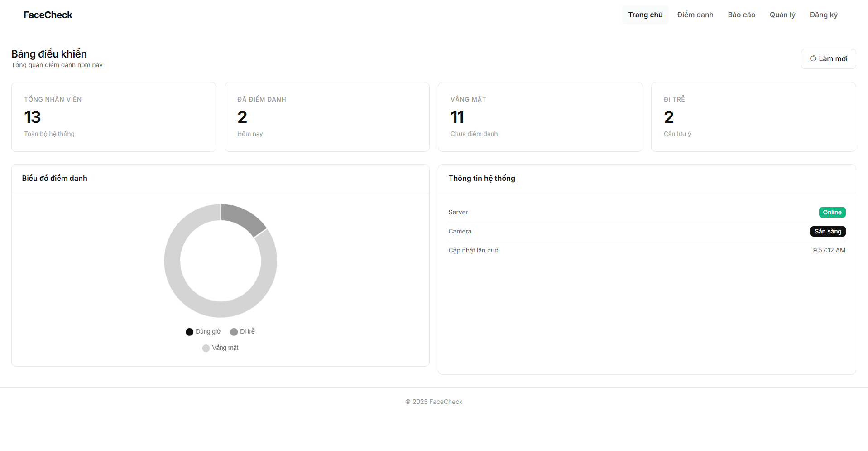
Task: Click the dark gray late donut segment
Action: tap(243, 217)
